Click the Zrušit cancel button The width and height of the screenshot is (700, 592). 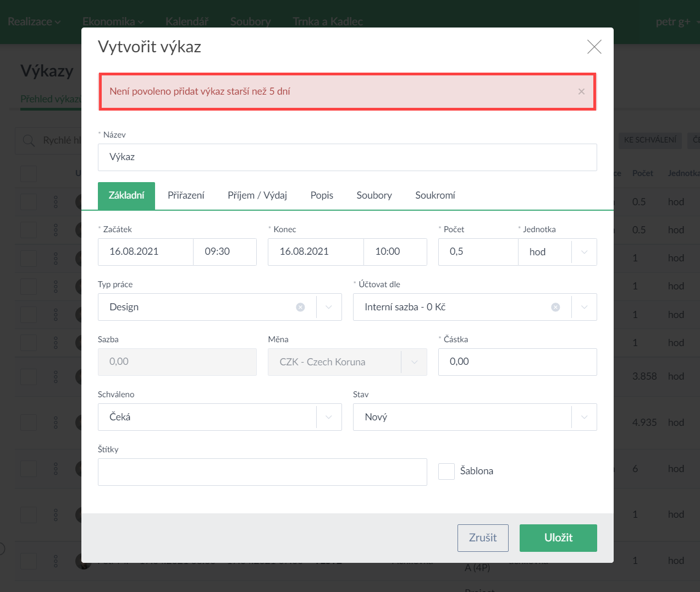[483, 538]
